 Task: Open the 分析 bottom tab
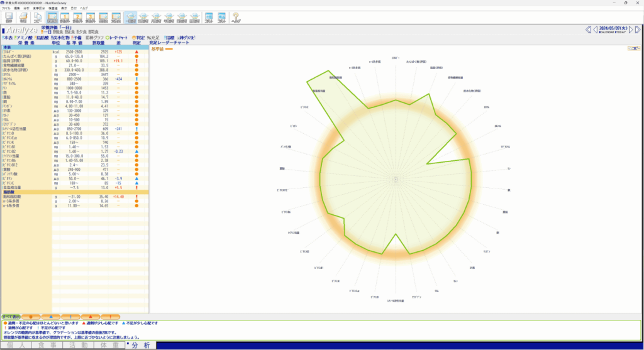tap(140, 345)
